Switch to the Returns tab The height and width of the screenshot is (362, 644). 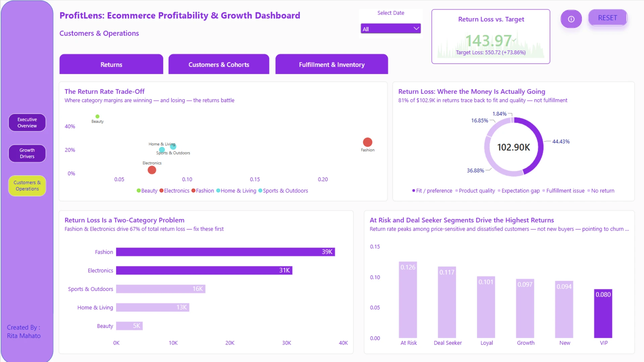click(x=111, y=64)
